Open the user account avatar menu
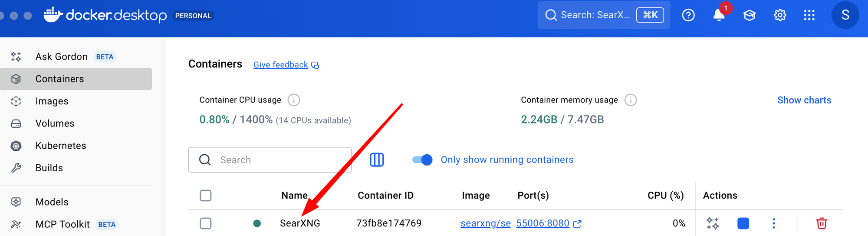The image size is (868, 236). click(x=845, y=15)
